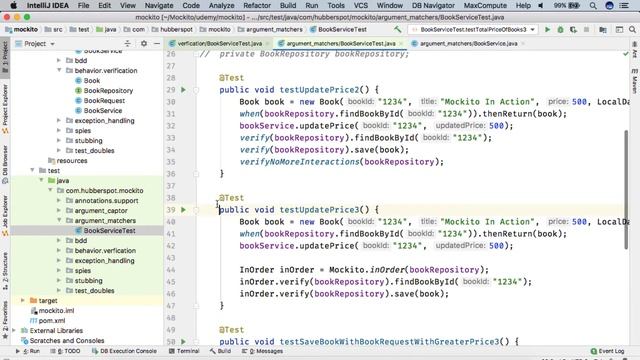Open the Run tool window at bottom

tap(28, 351)
